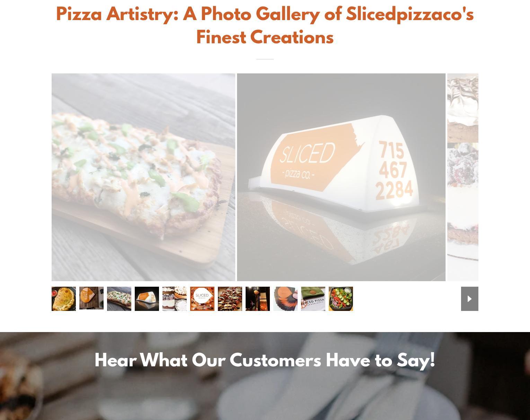Open the calzone thumbnail
Image resolution: width=530 pixels, height=420 pixels.
click(x=64, y=299)
